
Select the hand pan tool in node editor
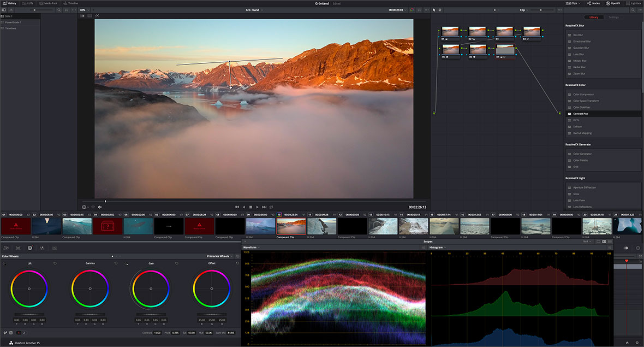(440, 10)
